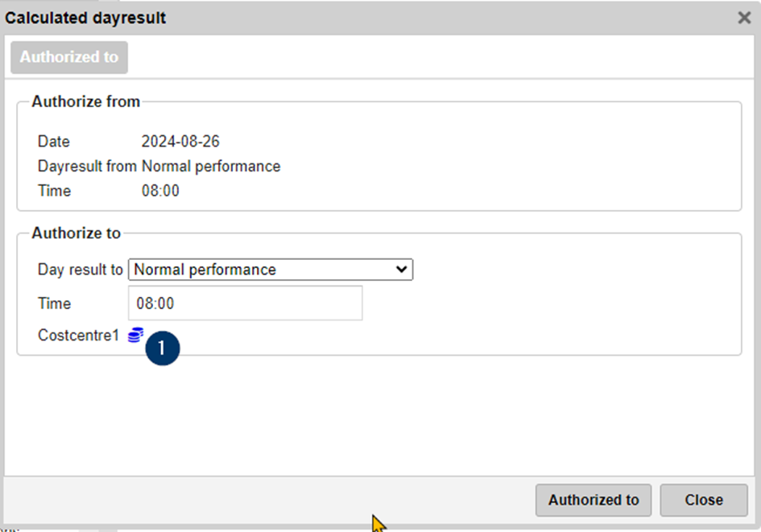Expand the Day result to dropdown
This screenshot has height=532, width=761.
point(271,270)
